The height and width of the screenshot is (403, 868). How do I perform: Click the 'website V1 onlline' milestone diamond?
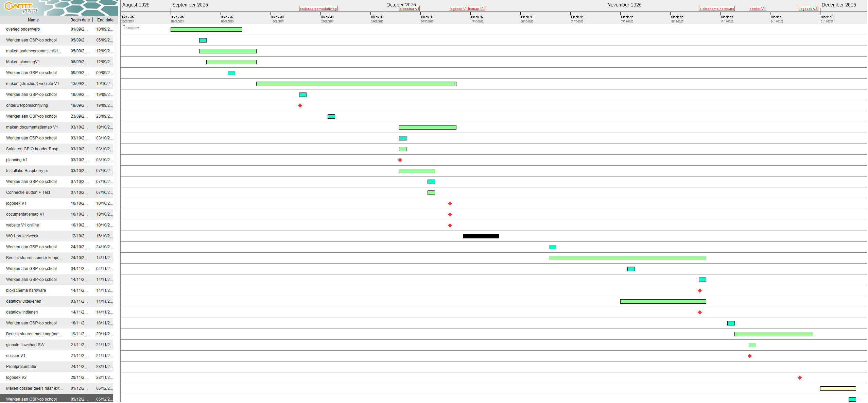tap(450, 225)
